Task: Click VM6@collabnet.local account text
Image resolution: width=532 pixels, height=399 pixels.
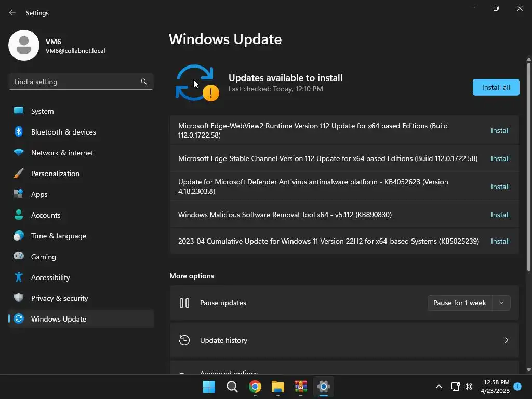Action: 75,51
